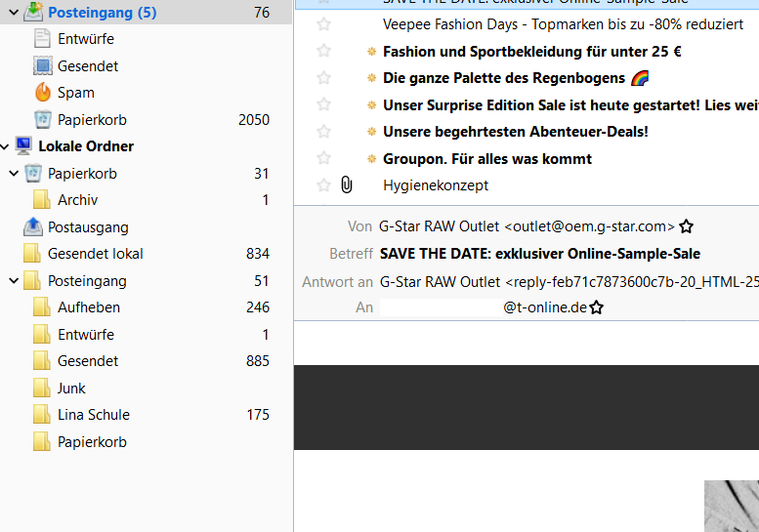Collapse the local Posteingang folder (51)
The width and height of the screenshot is (759, 532).
(14, 281)
